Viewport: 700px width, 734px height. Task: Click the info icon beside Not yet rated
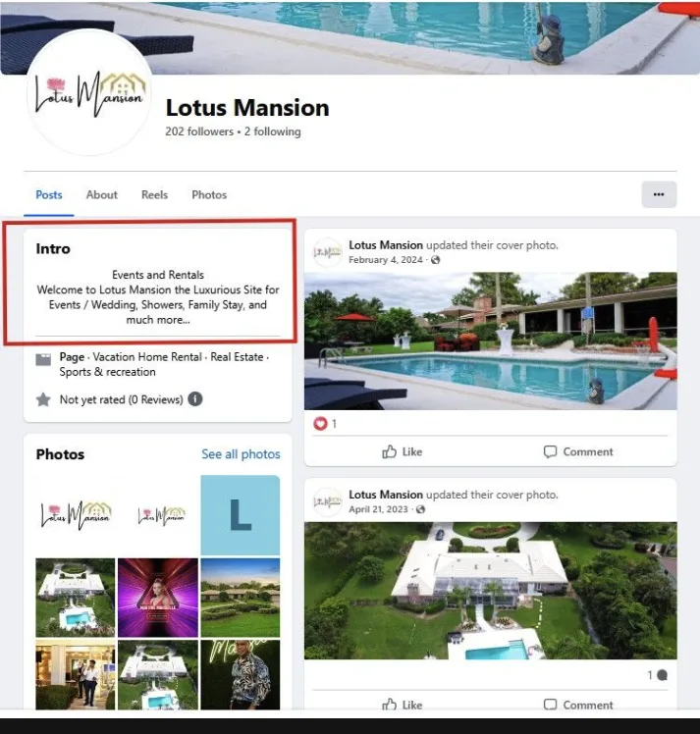[195, 399]
